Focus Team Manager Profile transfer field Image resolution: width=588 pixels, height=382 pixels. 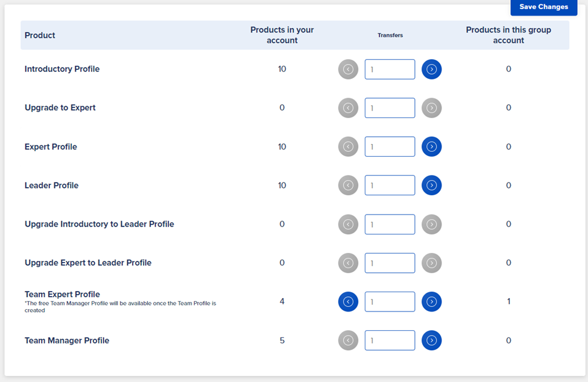(x=390, y=340)
